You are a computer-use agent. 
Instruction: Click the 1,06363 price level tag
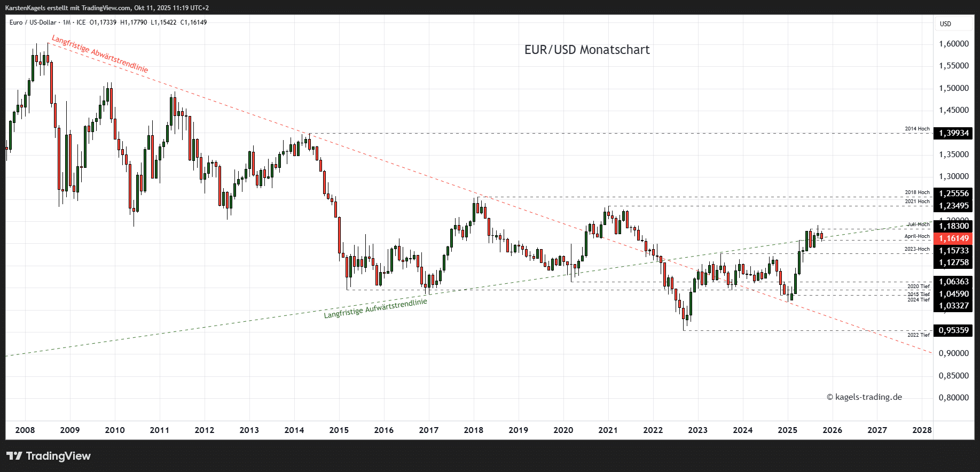point(953,282)
